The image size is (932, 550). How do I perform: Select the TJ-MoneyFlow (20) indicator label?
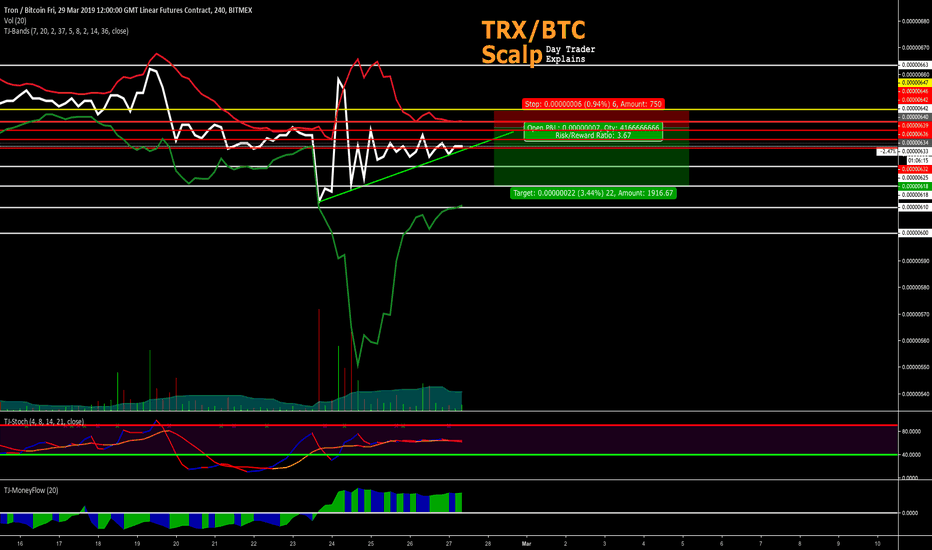[x=31, y=490]
